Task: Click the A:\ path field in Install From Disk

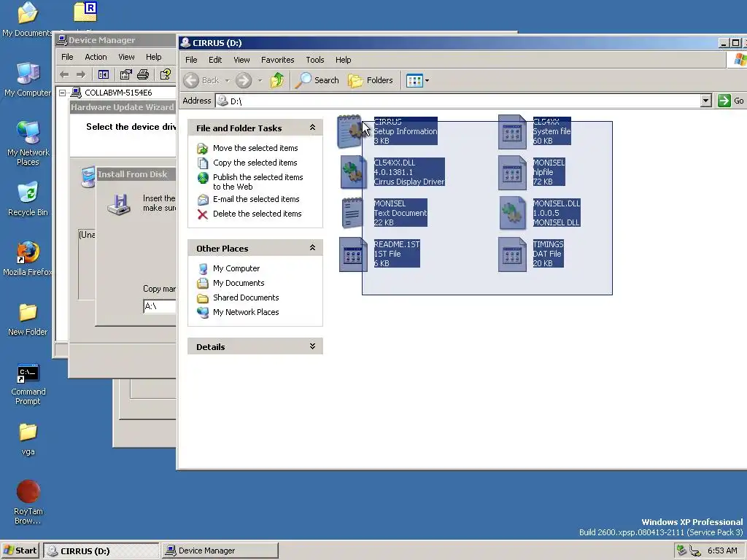Action: tap(160, 306)
